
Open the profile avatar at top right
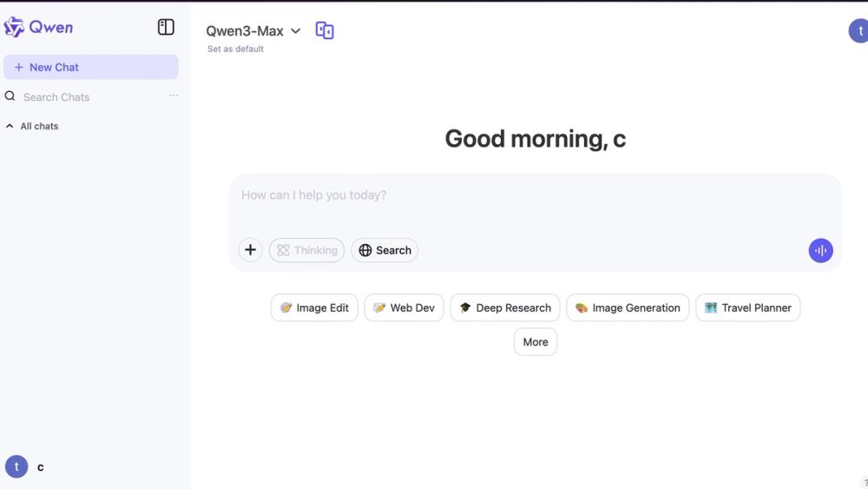coord(859,31)
